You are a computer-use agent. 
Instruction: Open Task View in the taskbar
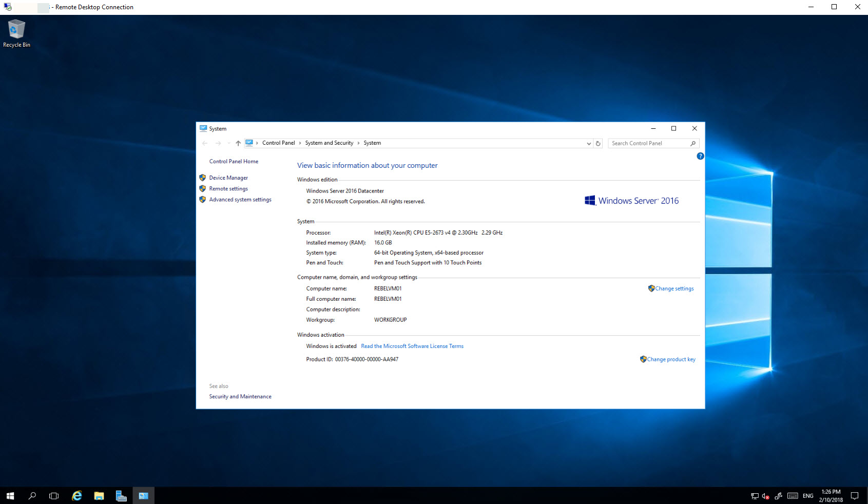coord(54,496)
